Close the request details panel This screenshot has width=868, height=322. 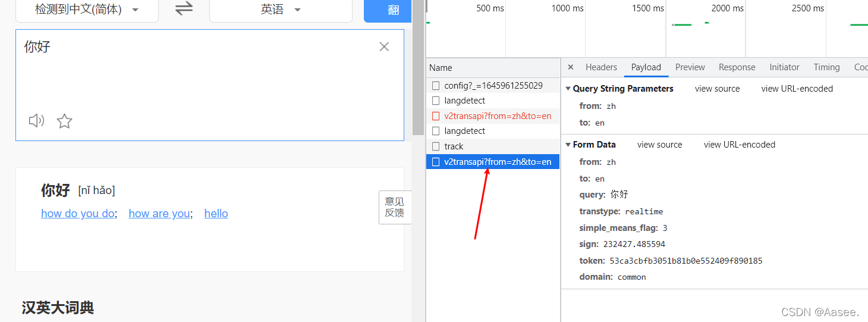point(570,67)
